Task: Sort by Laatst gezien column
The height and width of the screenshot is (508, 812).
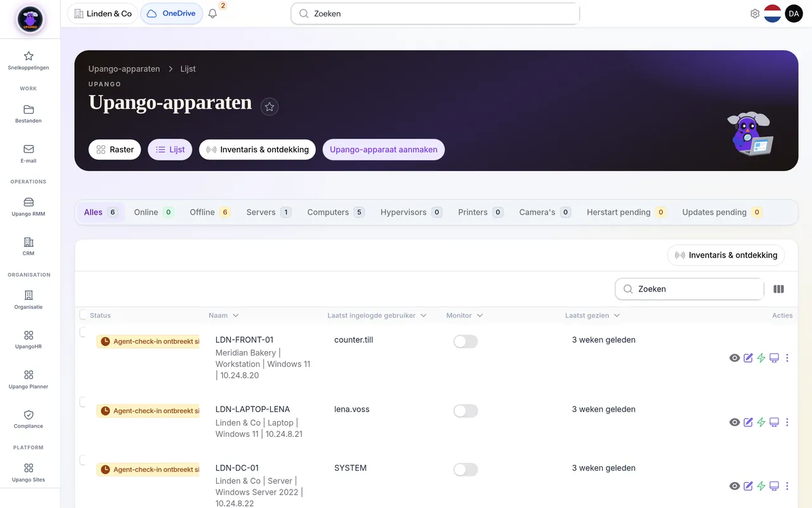Action: click(x=593, y=316)
